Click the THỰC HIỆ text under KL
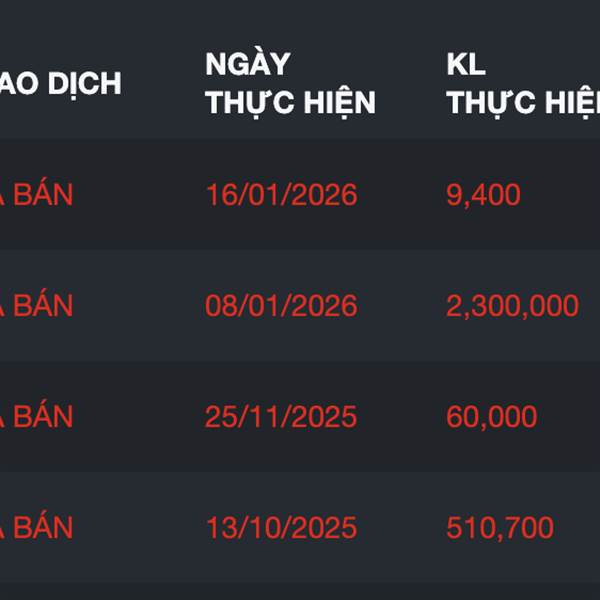The width and height of the screenshot is (600, 600). coord(522,102)
